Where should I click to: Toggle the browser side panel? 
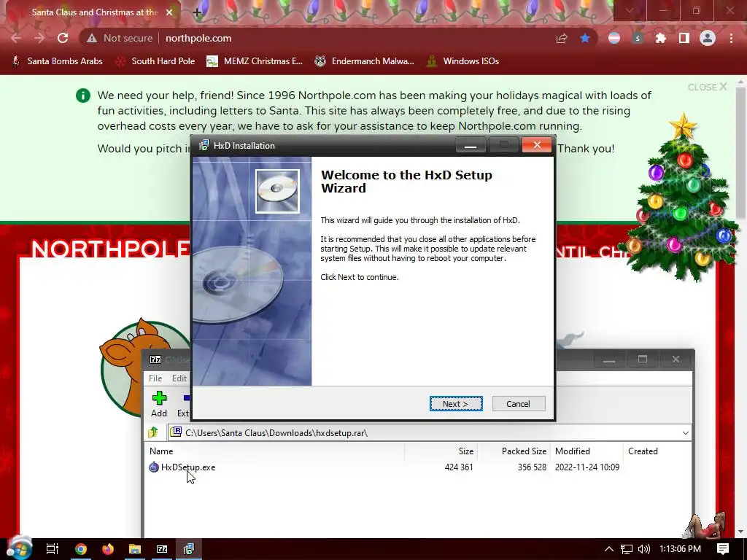tap(684, 38)
